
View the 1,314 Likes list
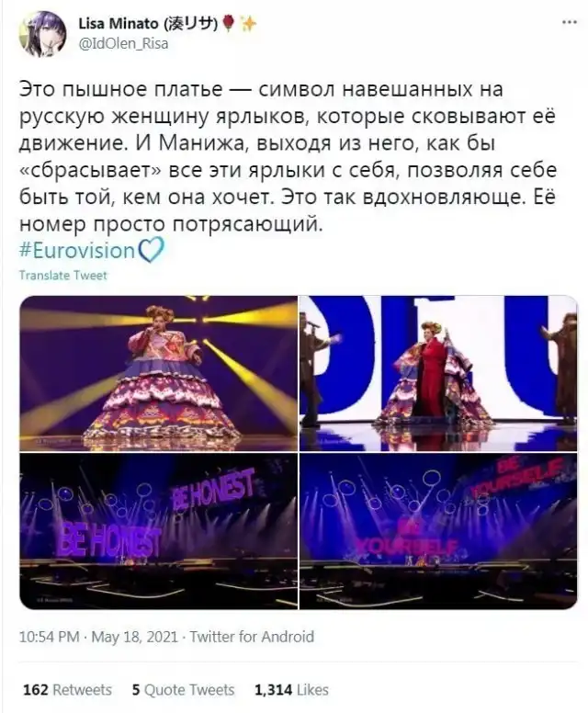(291, 689)
